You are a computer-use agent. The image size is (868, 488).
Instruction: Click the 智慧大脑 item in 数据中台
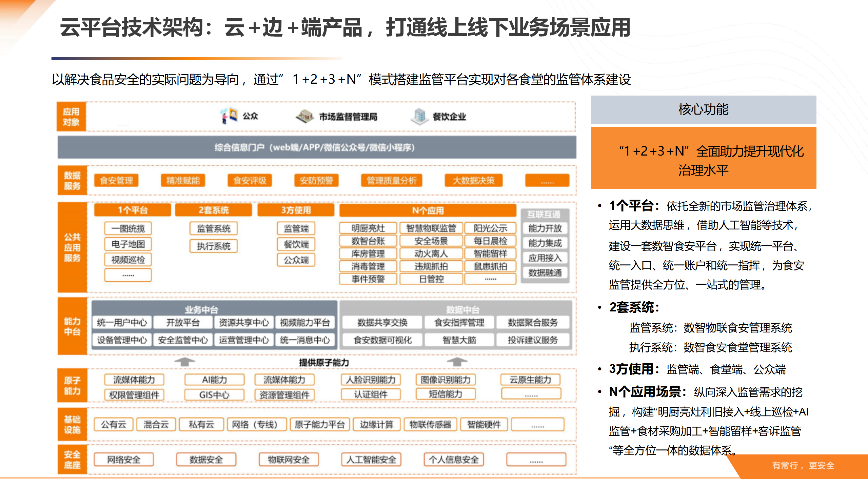coord(459,340)
